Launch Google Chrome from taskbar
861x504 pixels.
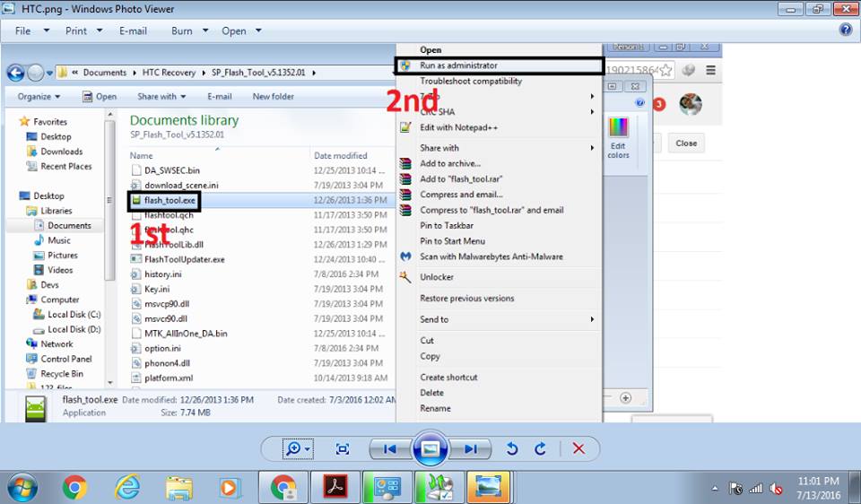point(74,487)
